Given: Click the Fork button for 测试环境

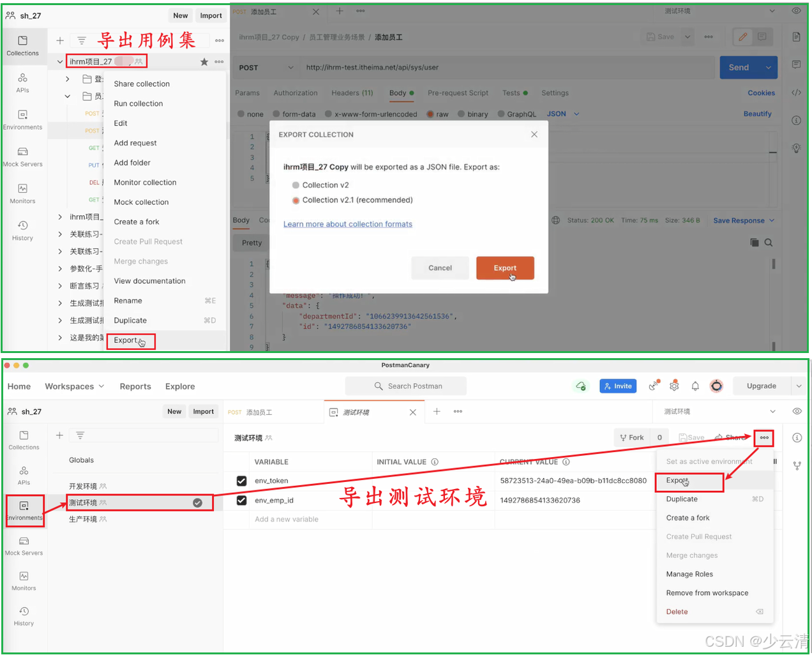Looking at the screenshot, I should point(632,437).
